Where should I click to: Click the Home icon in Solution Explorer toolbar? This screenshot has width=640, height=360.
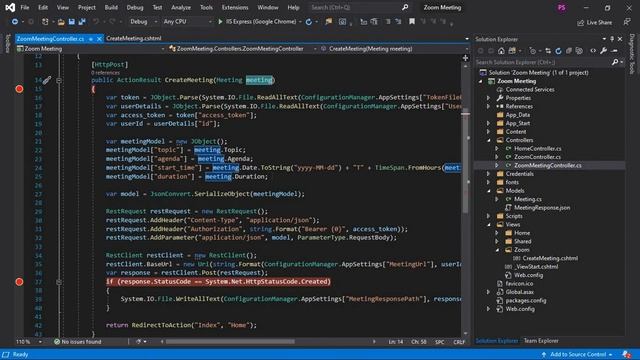pyautogui.click(x=501, y=51)
